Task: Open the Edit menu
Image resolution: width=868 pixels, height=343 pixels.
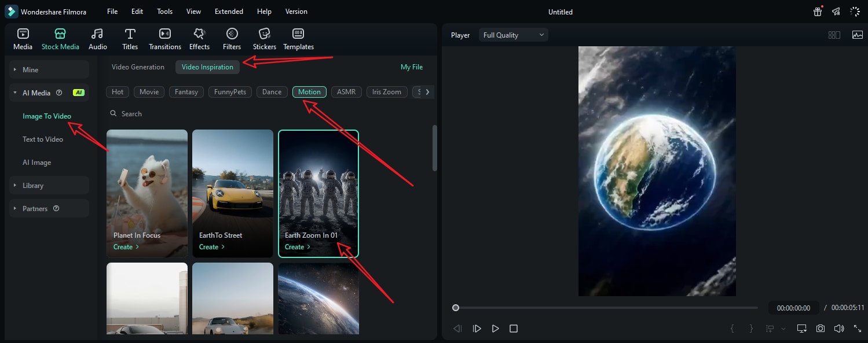Action: (x=137, y=12)
